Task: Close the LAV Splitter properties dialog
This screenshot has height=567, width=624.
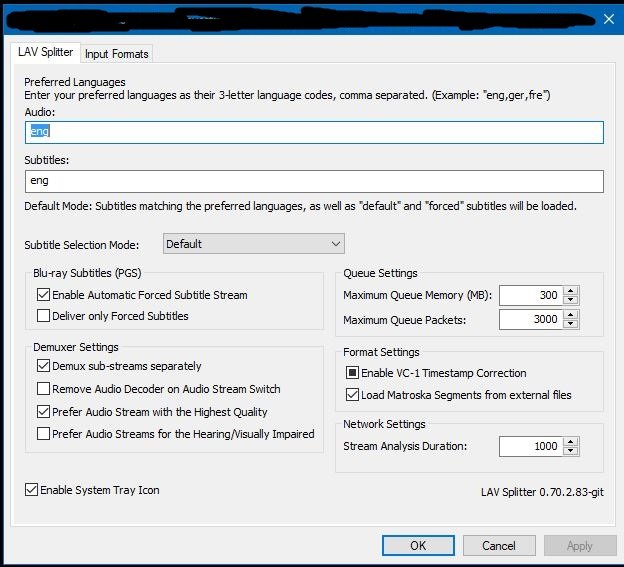Action: [x=608, y=19]
